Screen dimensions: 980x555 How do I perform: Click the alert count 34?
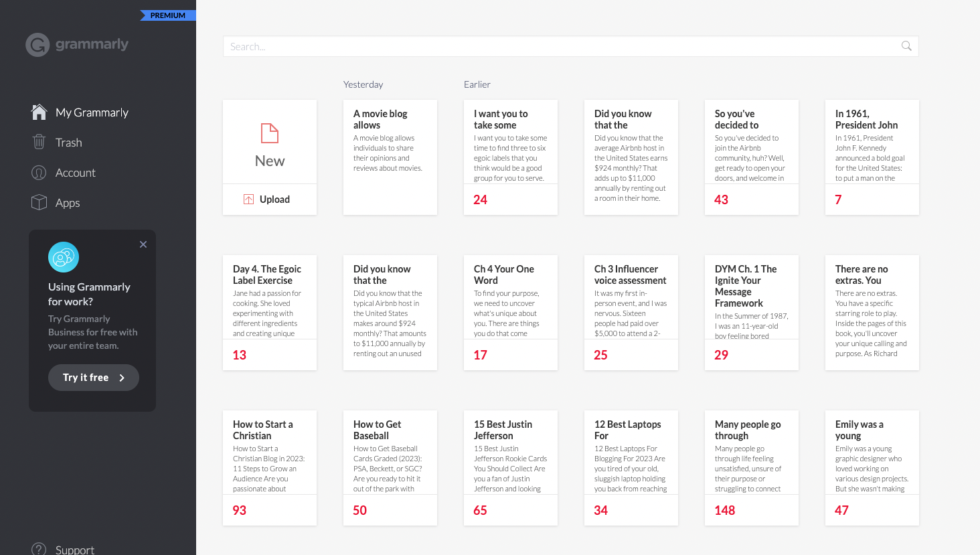pos(601,510)
